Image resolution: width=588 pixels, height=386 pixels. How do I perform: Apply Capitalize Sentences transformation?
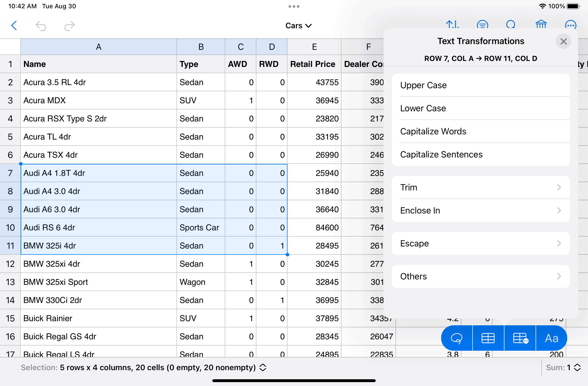481,154
